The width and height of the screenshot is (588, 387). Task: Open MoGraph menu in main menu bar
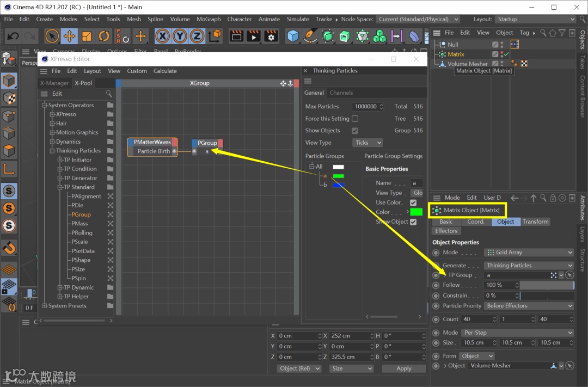tap(209, 19)
